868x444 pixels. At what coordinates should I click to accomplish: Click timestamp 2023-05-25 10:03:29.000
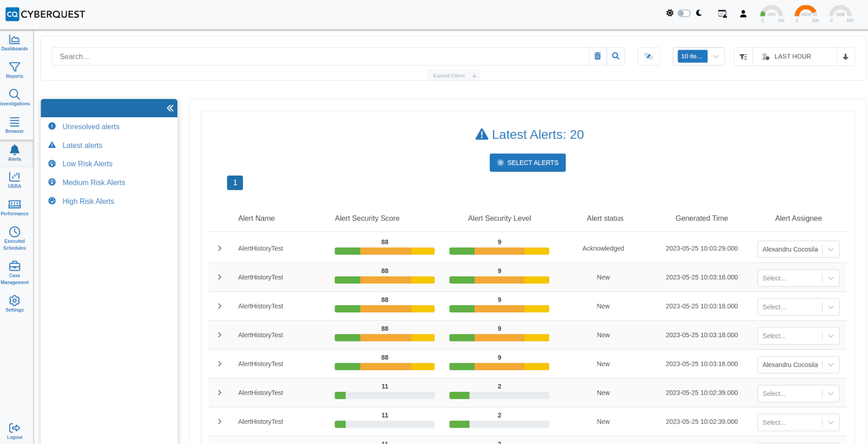pos(701,248)
